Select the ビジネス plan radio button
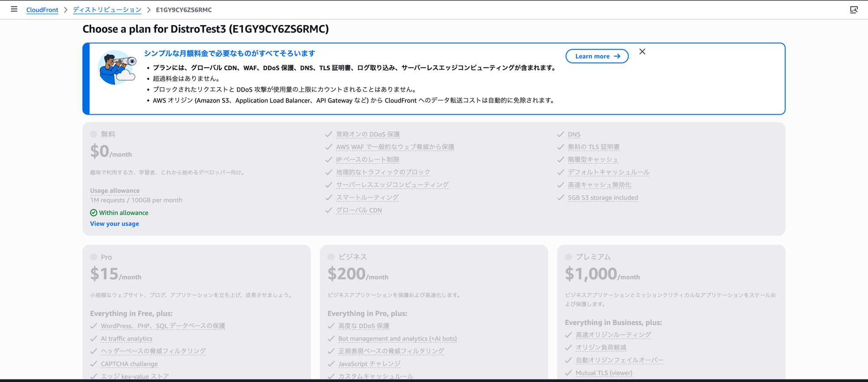The height and width of the screenshot is (382, 868). click(x=331, y=257)
